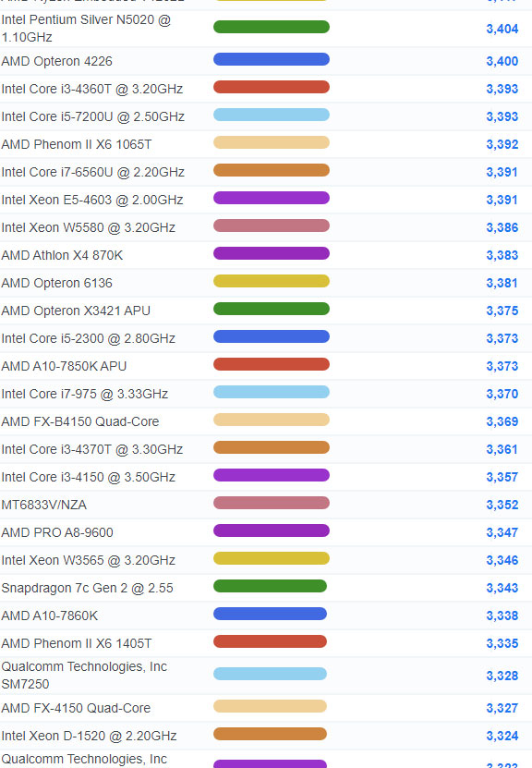Viewport: 532px width, 768px height.
Task: Click the 3,361 score value
Action: pyautogui.click(x=502, y=450)
